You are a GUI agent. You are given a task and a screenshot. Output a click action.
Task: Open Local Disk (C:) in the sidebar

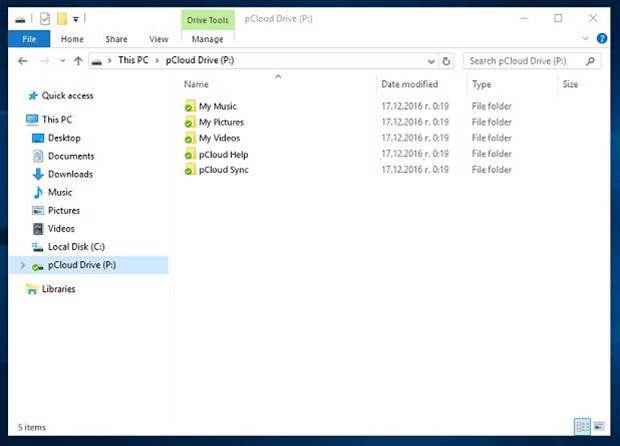pos(76,247)
